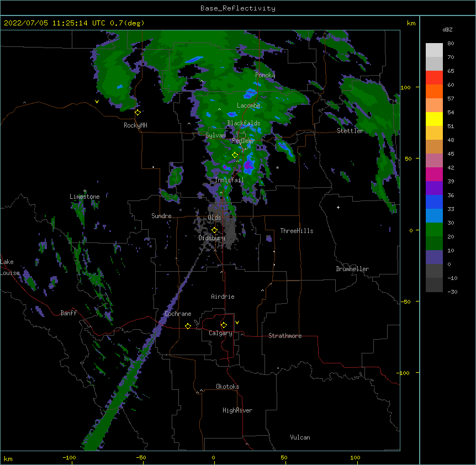
Task: Select the Ponoka city label
Action: pos(265,75)
